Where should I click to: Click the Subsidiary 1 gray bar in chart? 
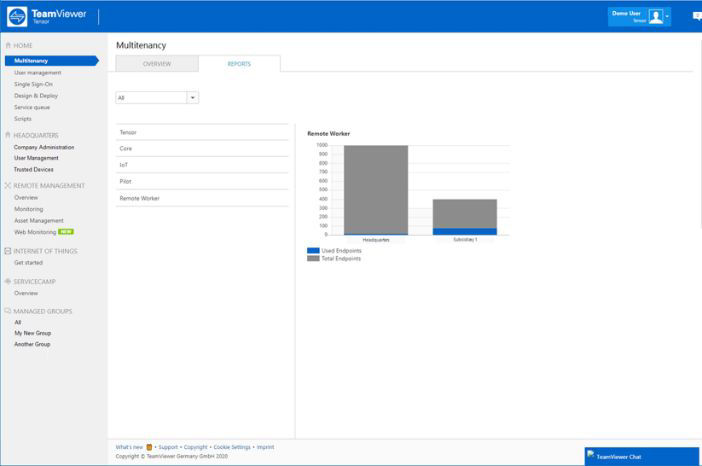click(x=465, y=214)
